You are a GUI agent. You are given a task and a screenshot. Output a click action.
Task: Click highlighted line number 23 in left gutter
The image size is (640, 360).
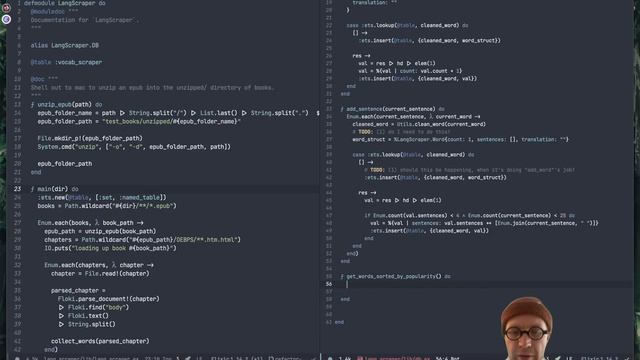pos(18,189)
